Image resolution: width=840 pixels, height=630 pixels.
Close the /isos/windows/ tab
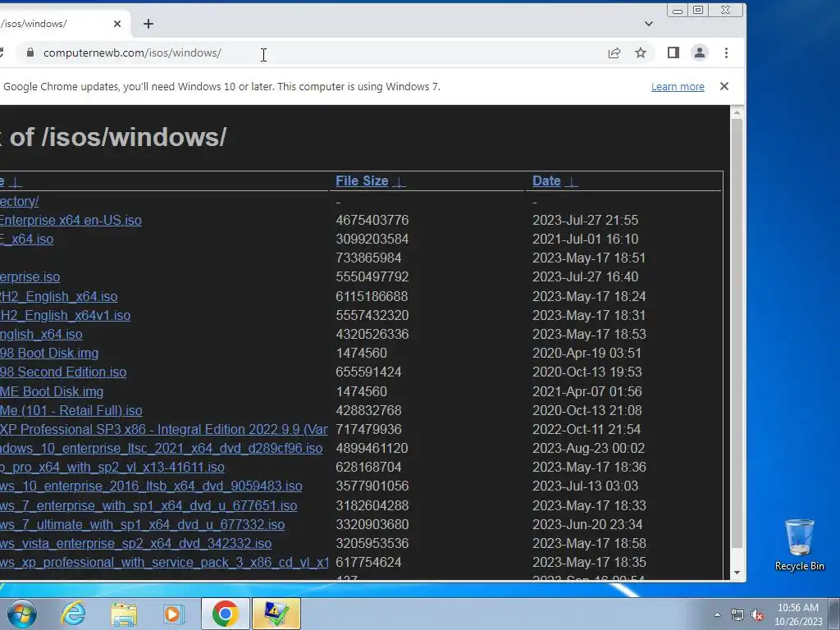(117, 24)
